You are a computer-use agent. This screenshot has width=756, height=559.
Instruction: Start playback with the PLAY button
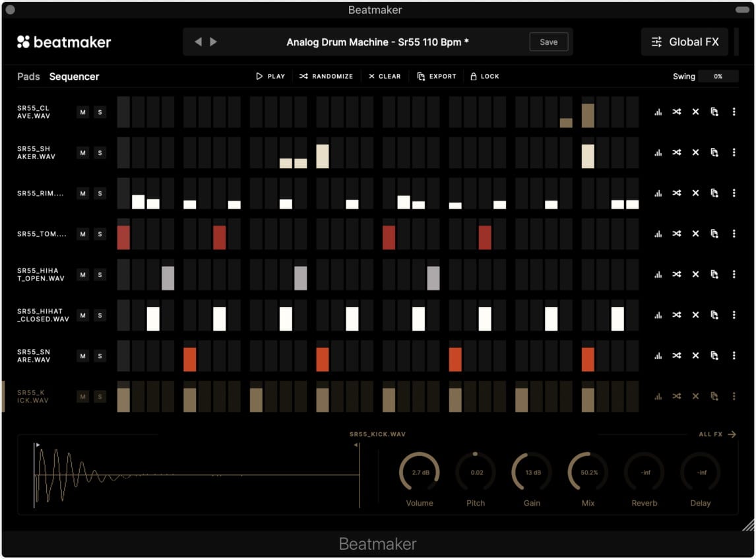pos(270,76)
